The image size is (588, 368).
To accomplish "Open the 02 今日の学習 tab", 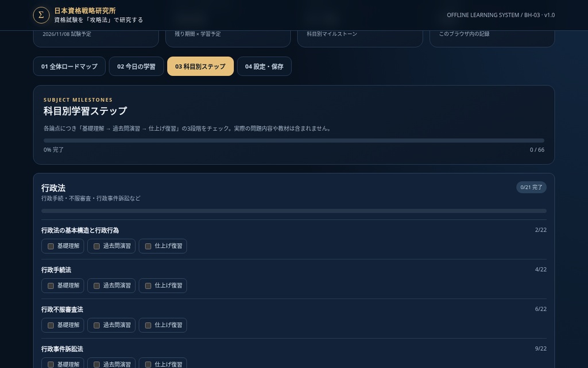I will pos(136,67).
